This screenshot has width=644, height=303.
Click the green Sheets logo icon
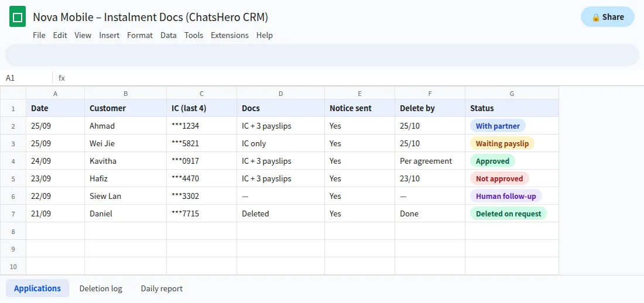click(x=18, y=17)
